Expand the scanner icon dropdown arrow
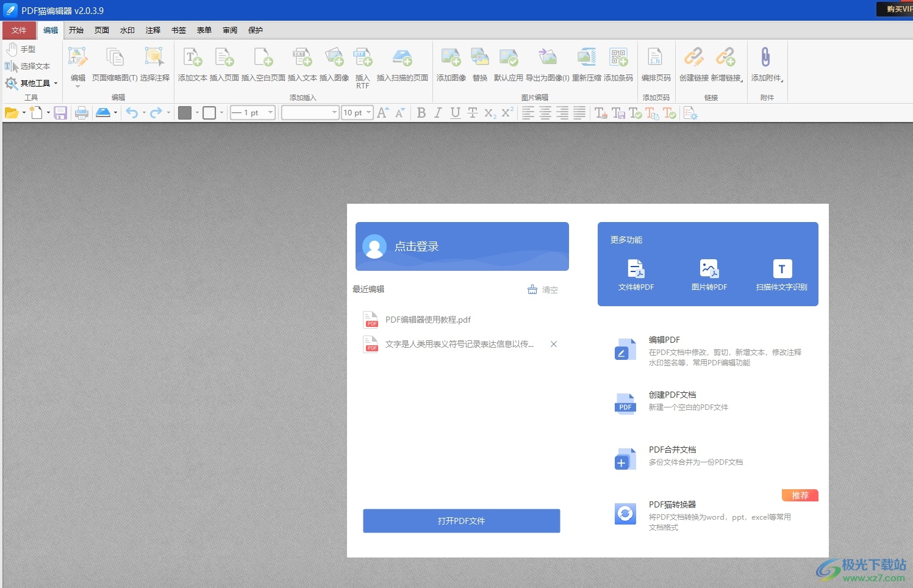This screenshot has height=588, width=913. (x=115, y=113)
